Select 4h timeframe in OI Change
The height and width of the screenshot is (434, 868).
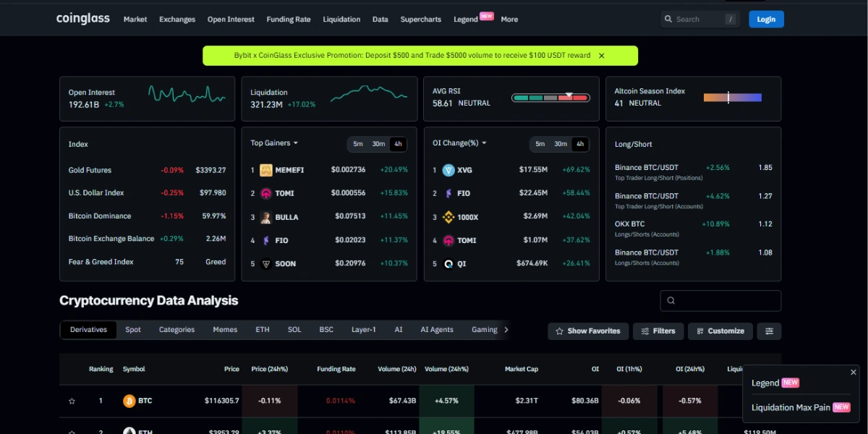click(x=580, y=144)
